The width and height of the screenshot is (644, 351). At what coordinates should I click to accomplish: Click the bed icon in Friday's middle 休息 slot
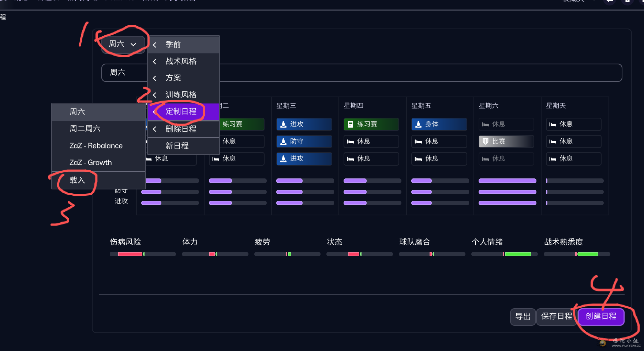click(418, 141)
